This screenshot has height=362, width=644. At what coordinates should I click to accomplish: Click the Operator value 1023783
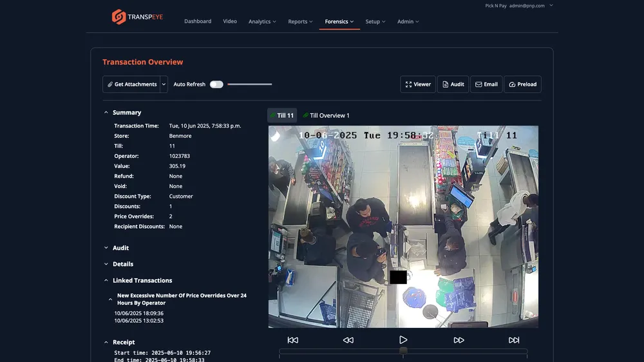[x=180, y=156]
